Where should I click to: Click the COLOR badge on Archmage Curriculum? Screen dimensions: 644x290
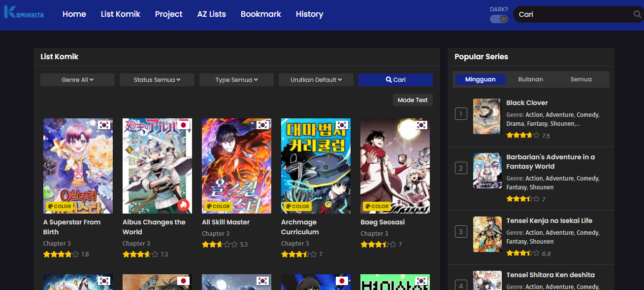point(297,206)
